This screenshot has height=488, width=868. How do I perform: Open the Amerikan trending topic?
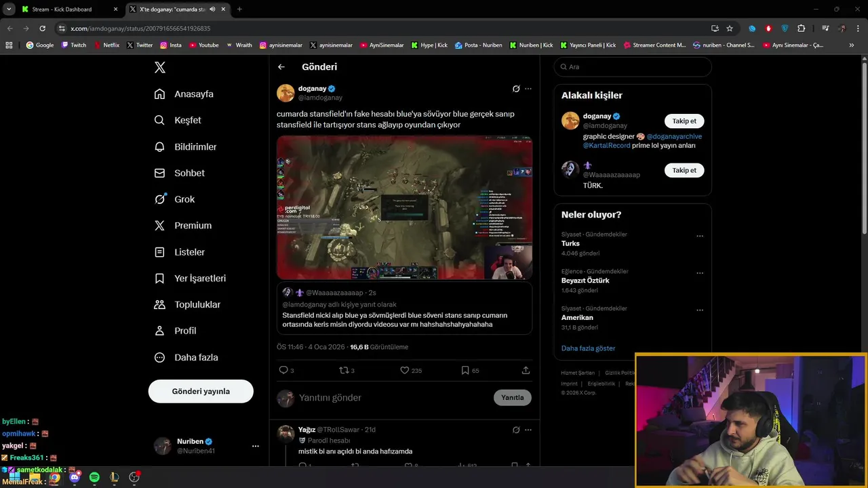click(x=577, y=318)
